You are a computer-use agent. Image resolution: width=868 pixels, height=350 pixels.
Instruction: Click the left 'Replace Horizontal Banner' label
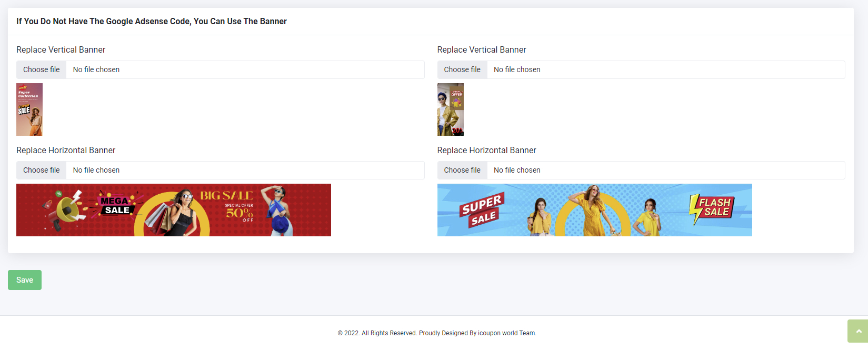point(66,150)
